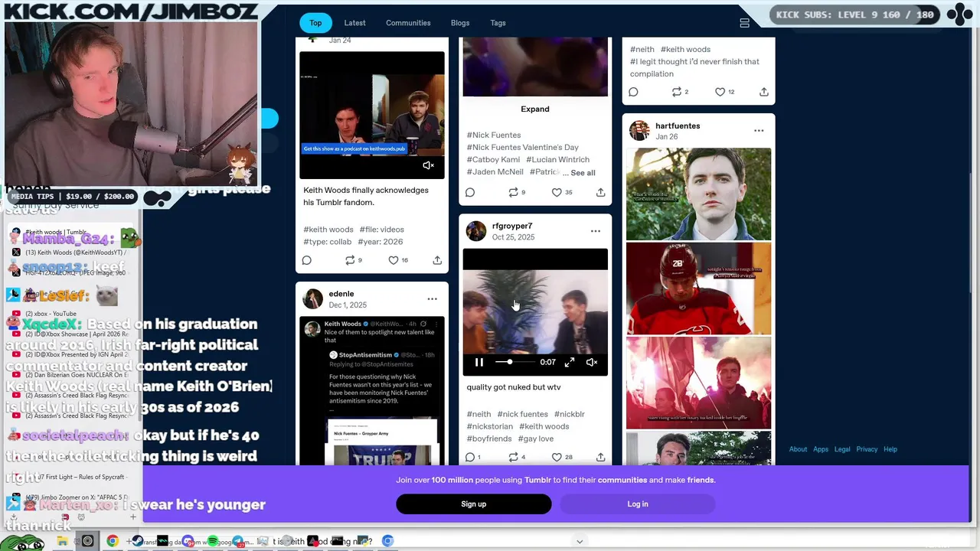Reply to the Nick Fuentes Valentine's post
The width and height of the screenshot is (980, 551).
tap(470, 192)
